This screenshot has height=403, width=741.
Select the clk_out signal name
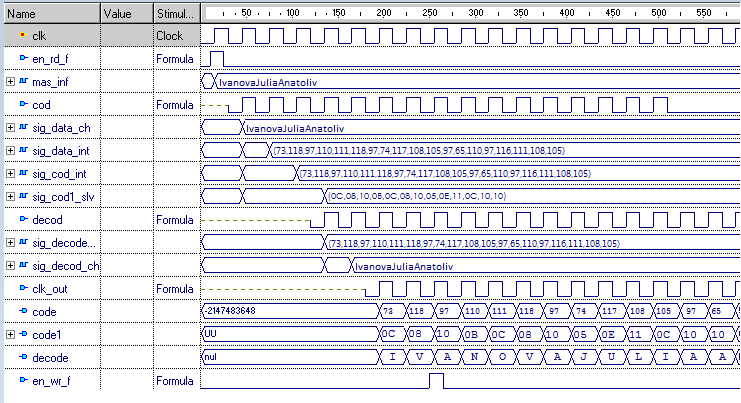[x=50, y=289]
